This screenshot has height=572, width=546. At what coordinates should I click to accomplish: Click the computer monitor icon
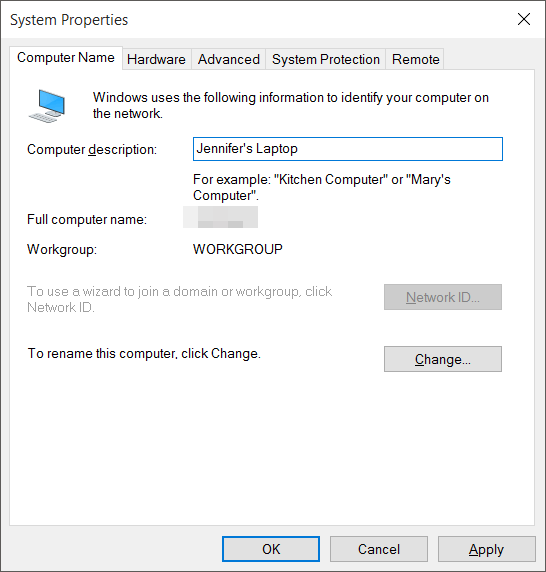coord(47,106)
